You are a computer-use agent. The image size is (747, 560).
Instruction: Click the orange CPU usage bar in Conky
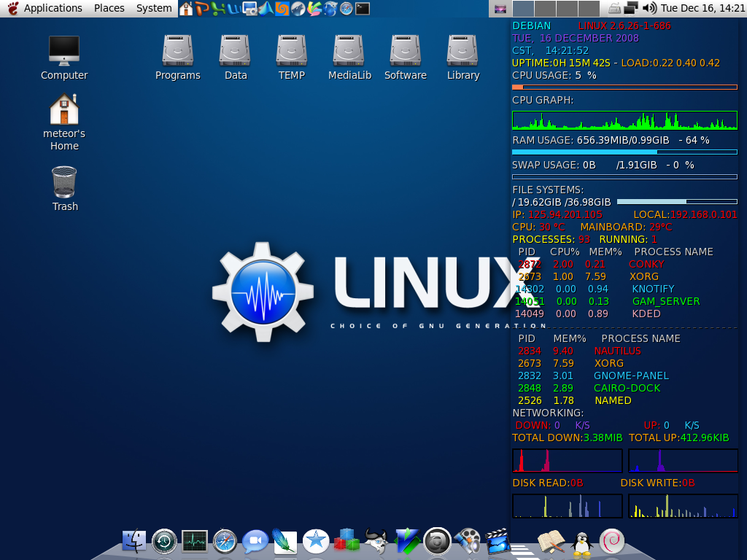pos(624,87)
